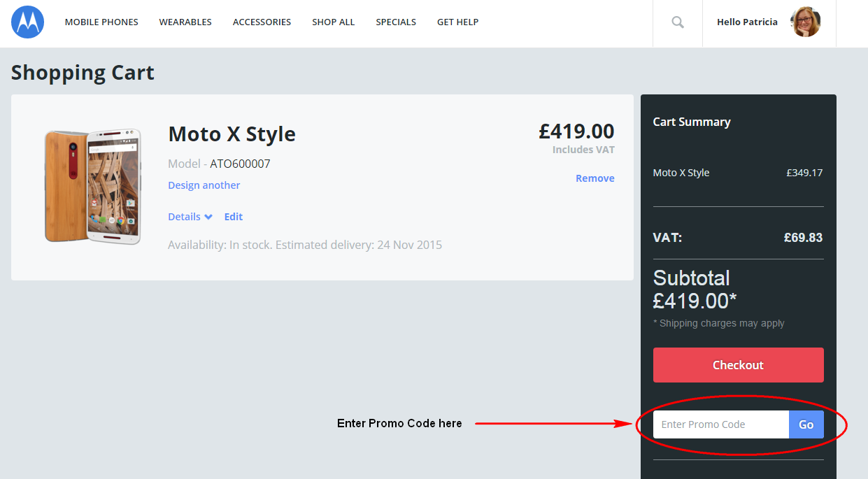Click the Shopping Cart page heading
Image resolution: width=868 pixels, height=479 pixels.
tap(83, 73)
